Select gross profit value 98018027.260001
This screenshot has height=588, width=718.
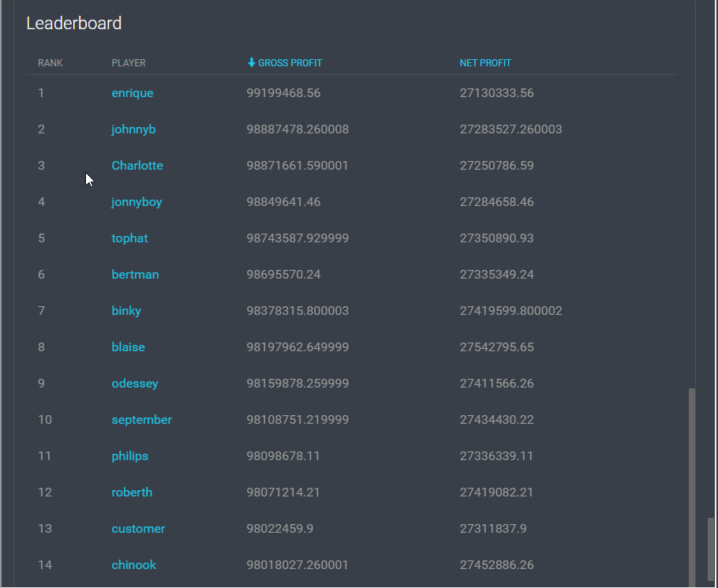click(297, 564)
